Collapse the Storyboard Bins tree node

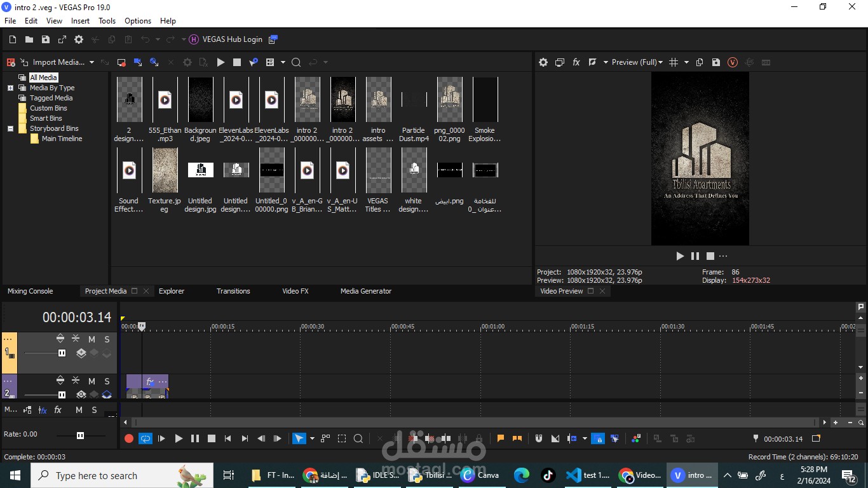coord(10,128)
